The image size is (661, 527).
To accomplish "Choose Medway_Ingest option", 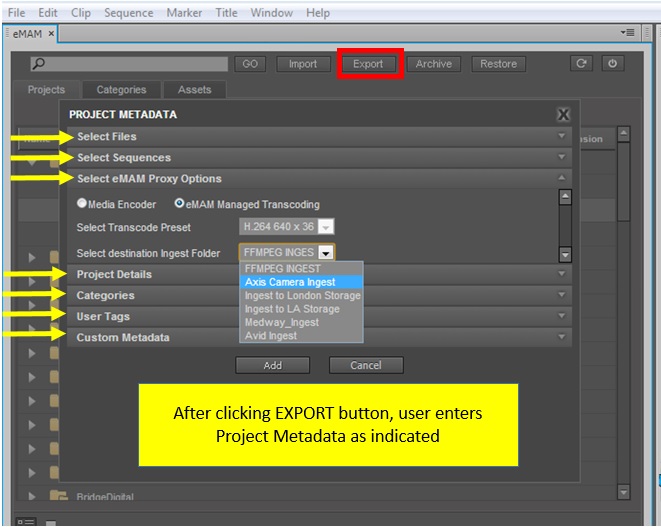I will point(301,322).
